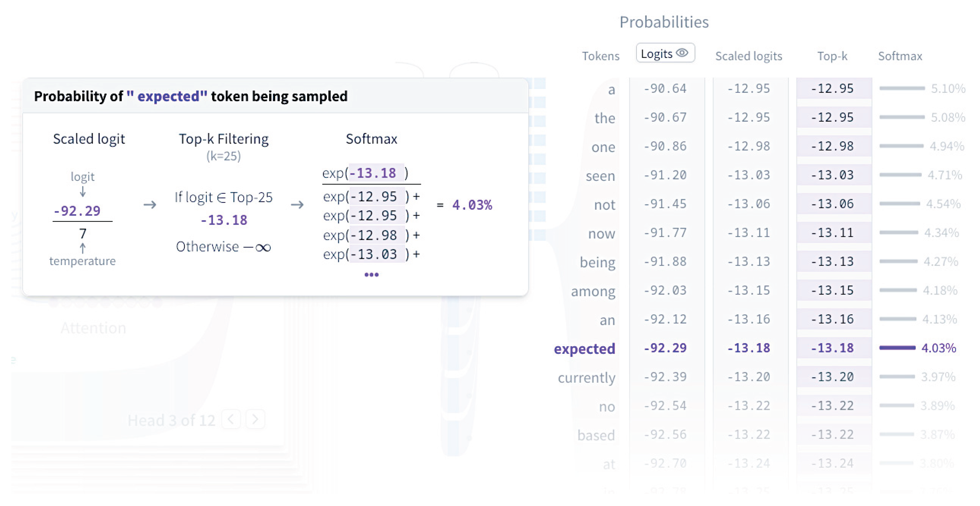The height and width of the screenshot is (506, 980).
Task: Click the "a" token at list top
Action: pos(611,90)
